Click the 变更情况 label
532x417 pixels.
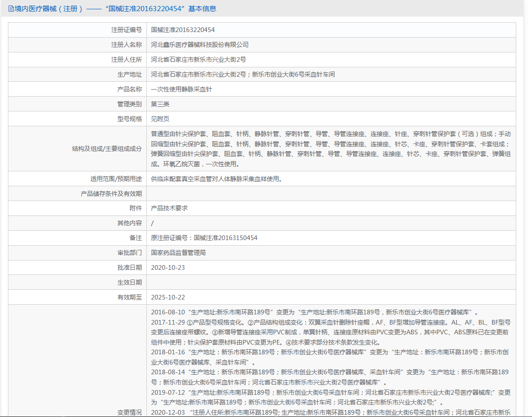pos(130,413)
